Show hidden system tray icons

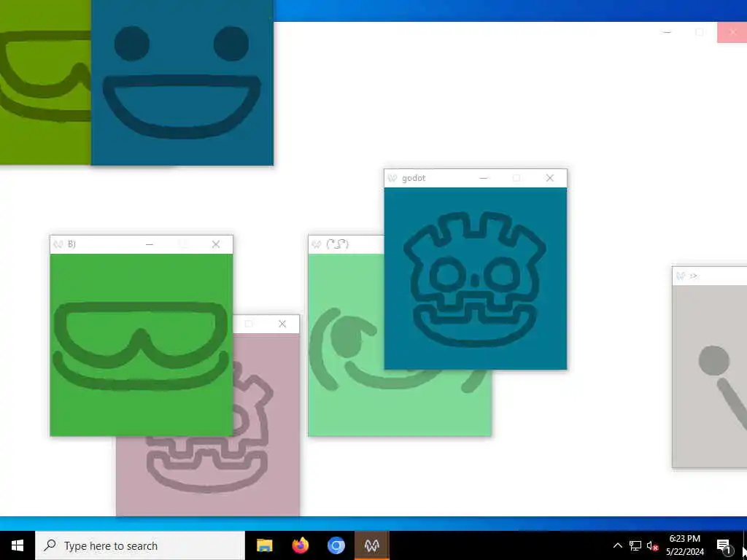[617, 545]
